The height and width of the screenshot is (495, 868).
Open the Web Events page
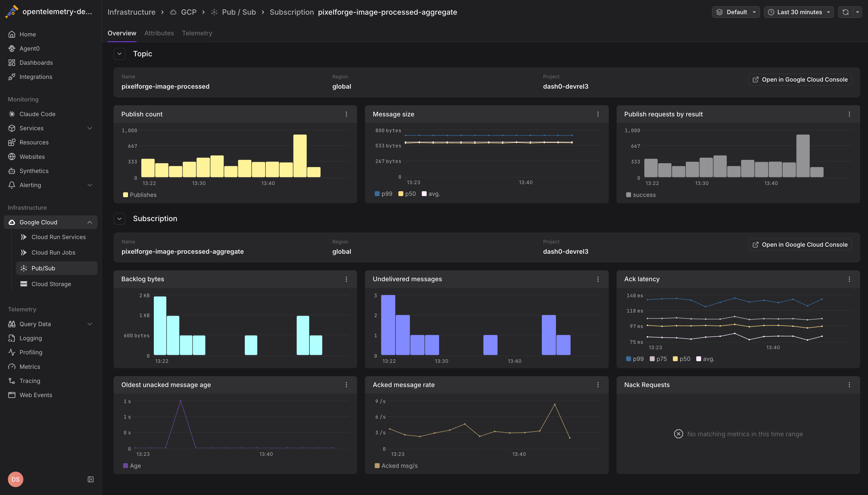[x=51, y=395]
